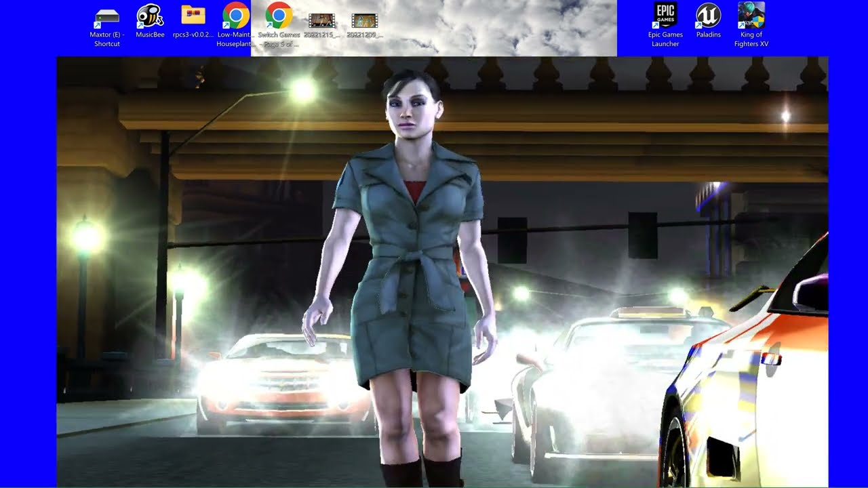
Task: Select the 20221215 video file
Action: [x=321, y=25]
